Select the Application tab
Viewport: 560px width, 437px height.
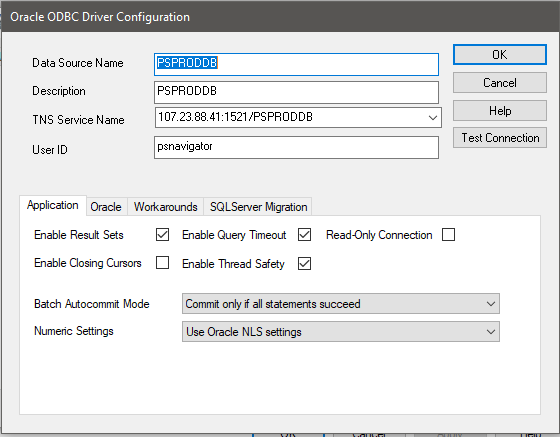pos(52,205)
